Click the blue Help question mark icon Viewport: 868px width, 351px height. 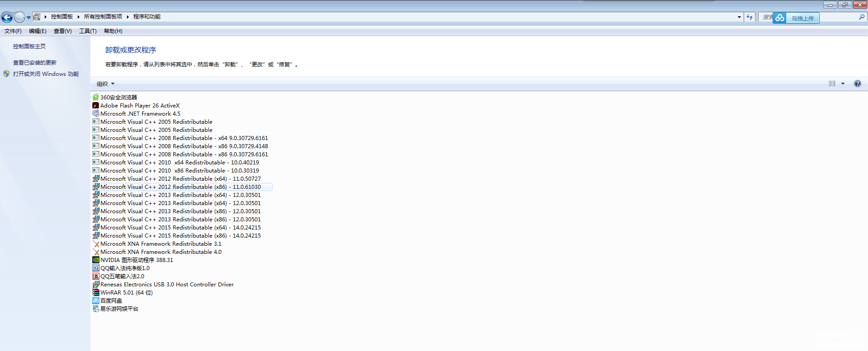tap(857, 84)
